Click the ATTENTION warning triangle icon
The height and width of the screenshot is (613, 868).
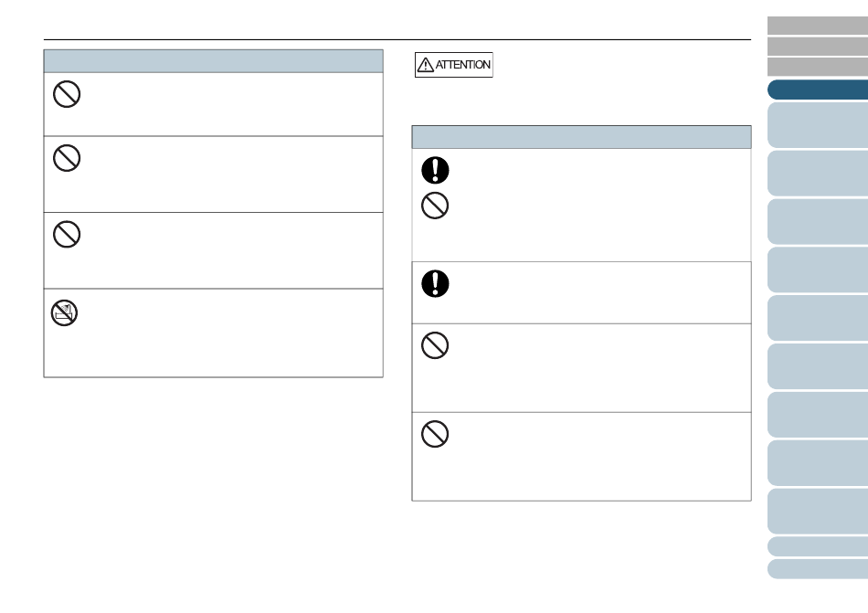pyautogui.click(x=425, y=65)
